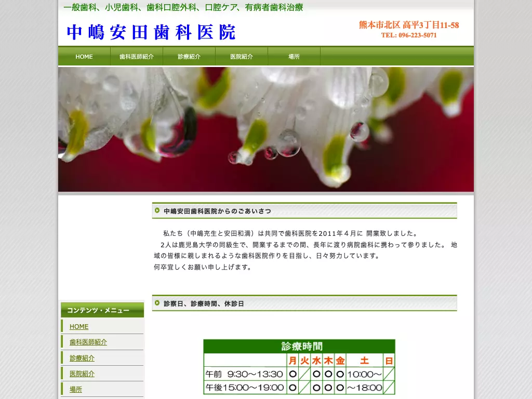Click the 月 column header in the timetable
Screen dimensions: 532x399
click(x=292, y=361)
